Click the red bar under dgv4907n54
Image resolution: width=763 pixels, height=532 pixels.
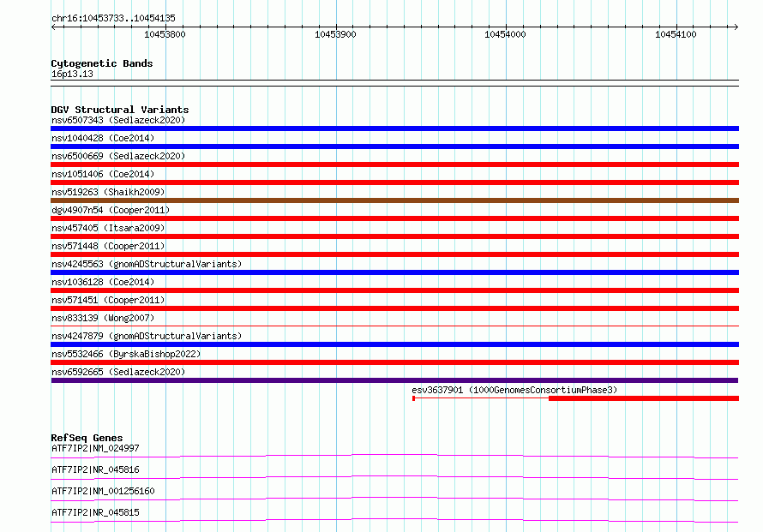[394, 218]
